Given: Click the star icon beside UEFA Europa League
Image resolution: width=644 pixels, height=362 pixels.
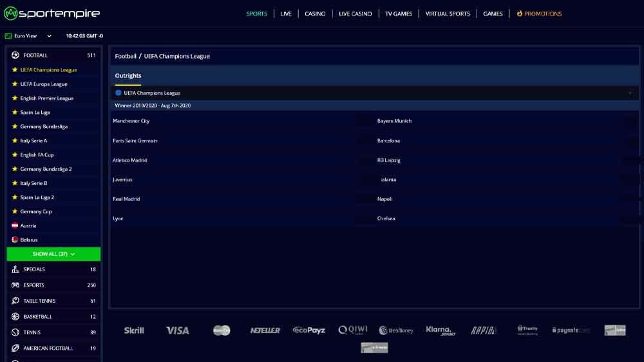Looking at the screenshot, I should click(15, 84).
